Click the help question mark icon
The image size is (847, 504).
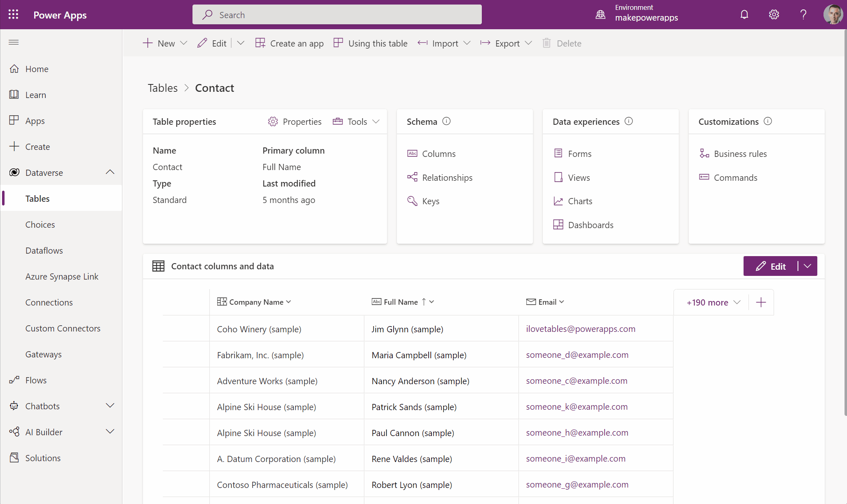click(803, 15)
